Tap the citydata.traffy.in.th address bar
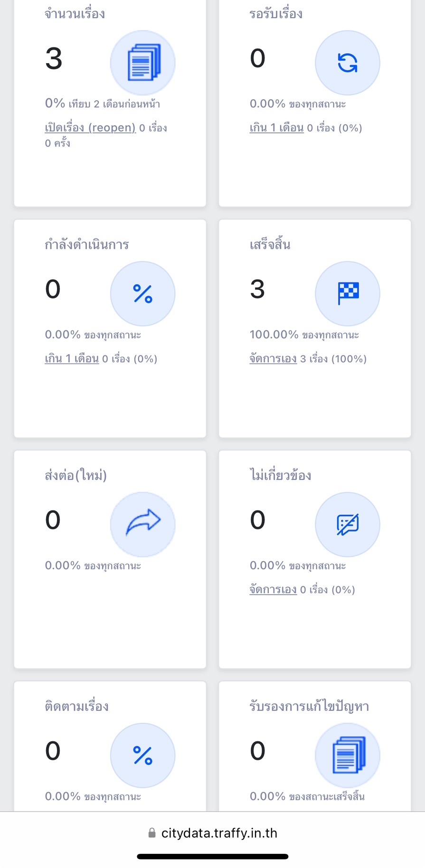 click(x=219, y=833)
